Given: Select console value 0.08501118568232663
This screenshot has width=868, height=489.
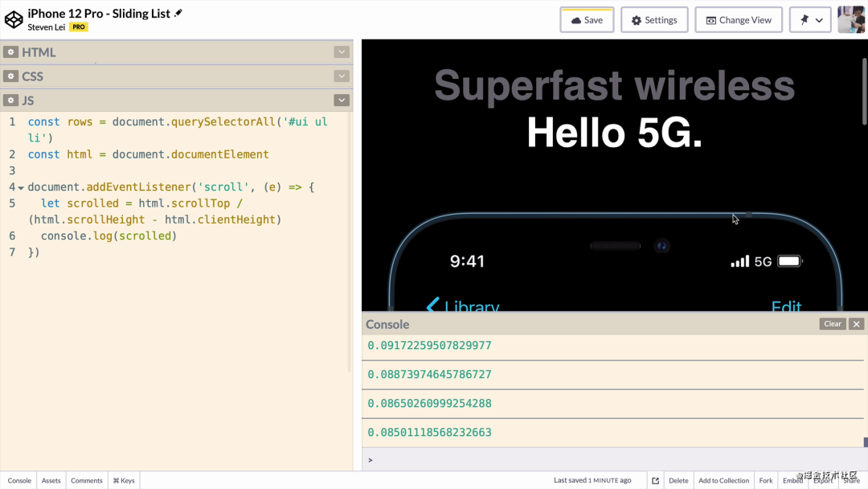Looking at the screenshot, I should click(x=429, y=432).
